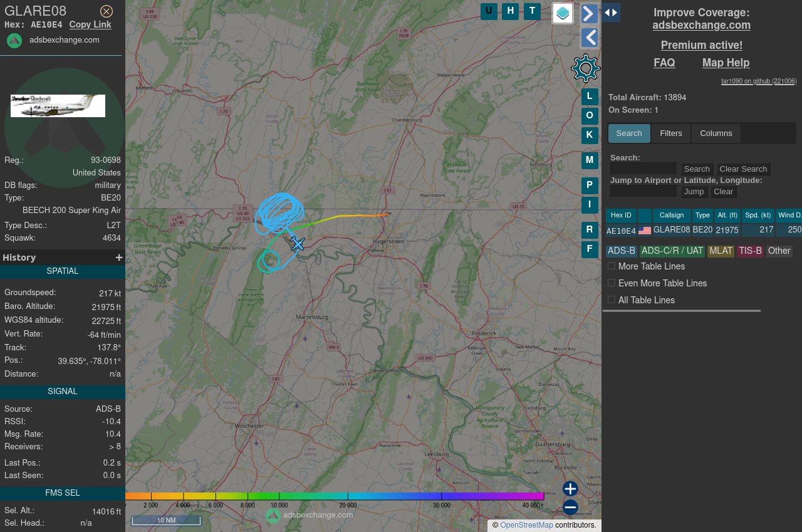Click the Jump button

click(x=694, y=192)
